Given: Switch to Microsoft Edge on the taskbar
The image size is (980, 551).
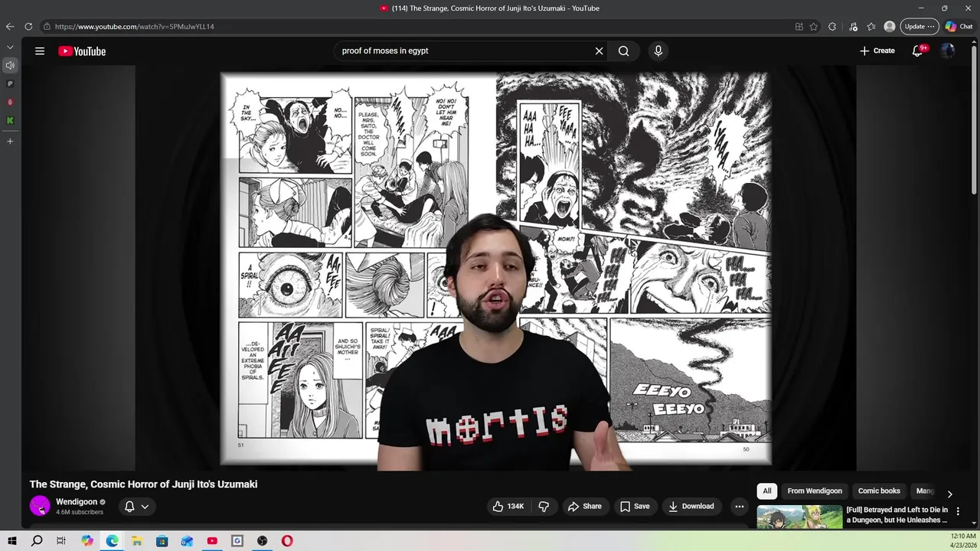Looking at the screenshot, I should click(113, 541).
